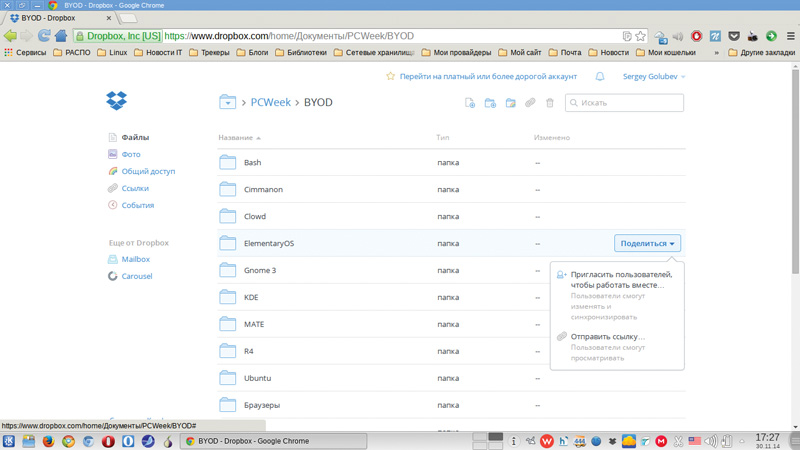Open the Gnome 3 folder

[260, 270]
